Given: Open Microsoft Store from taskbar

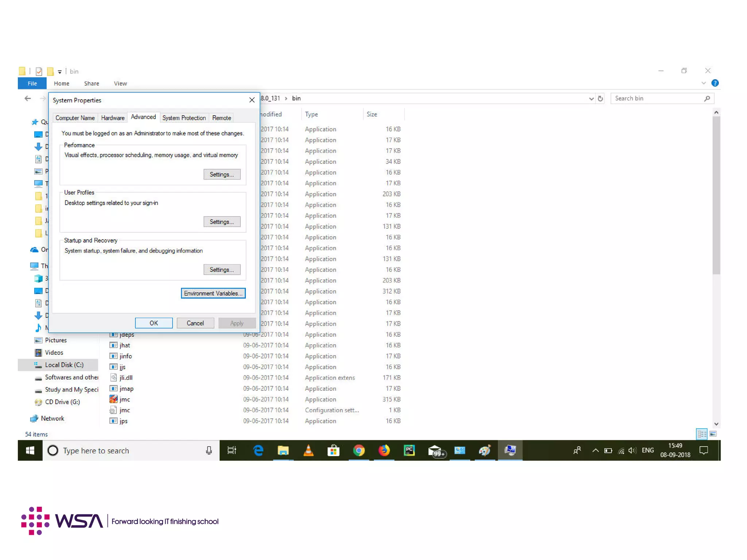Looking at the screenshot, I should [x=333, y=451].
